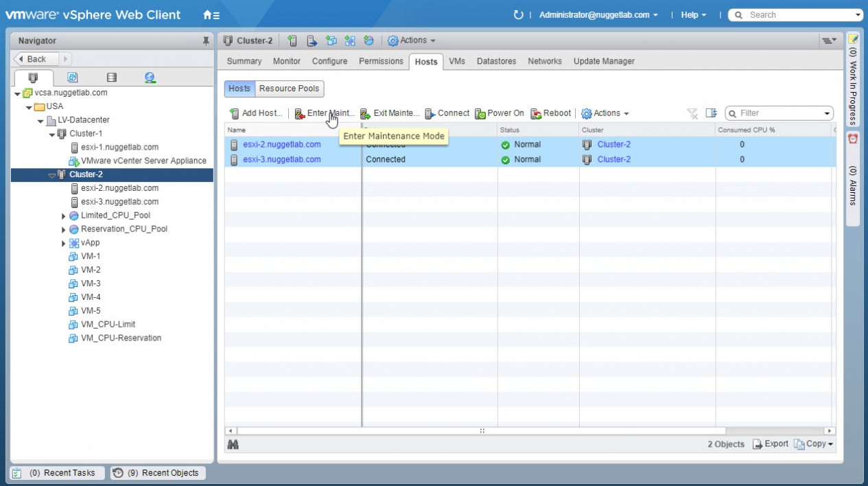The width and height of the screenshot is (868, 486).
Task: Toggle the Hosts view button
Action: [x=239, y=89]
